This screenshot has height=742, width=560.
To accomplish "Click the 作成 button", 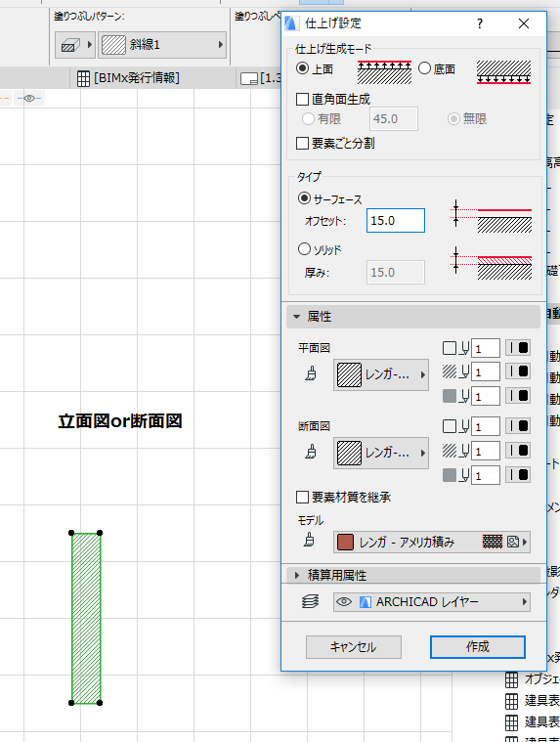I will tap(478, 647).
